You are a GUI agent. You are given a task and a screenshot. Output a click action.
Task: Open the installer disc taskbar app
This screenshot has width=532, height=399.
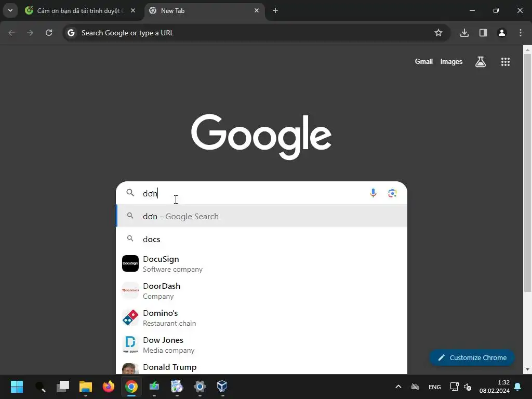click(x=177, y=387)
